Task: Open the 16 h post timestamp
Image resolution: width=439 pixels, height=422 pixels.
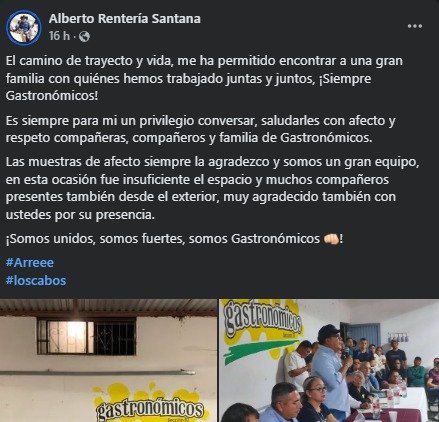Action: tap(59, 36)
